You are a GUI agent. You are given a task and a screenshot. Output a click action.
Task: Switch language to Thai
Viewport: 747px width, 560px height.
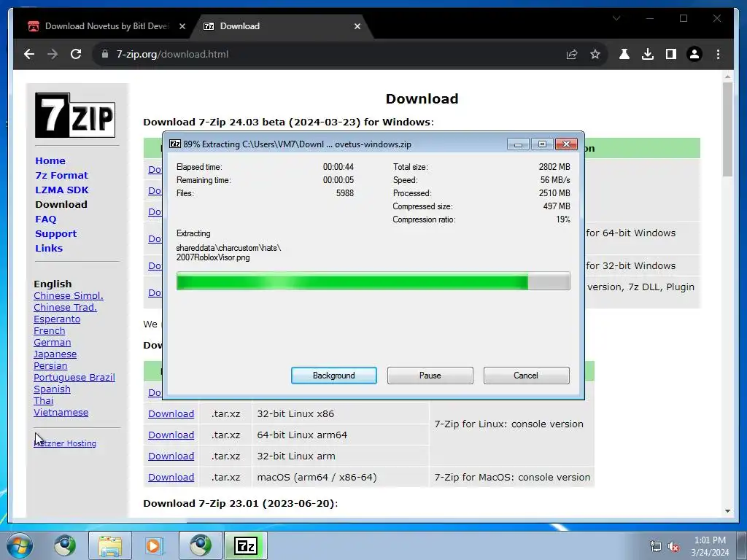click(x=43, y=400)
